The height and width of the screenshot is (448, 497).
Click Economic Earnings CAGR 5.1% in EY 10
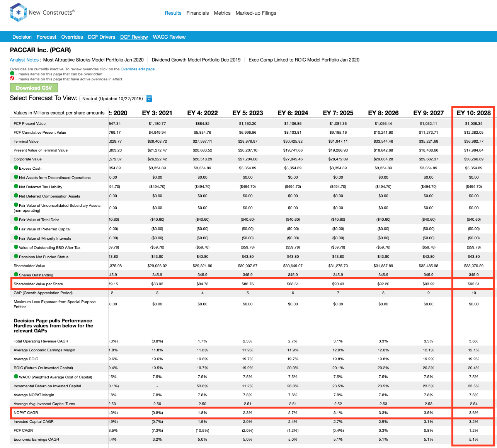pyautogui.click(x=474, y=439)
